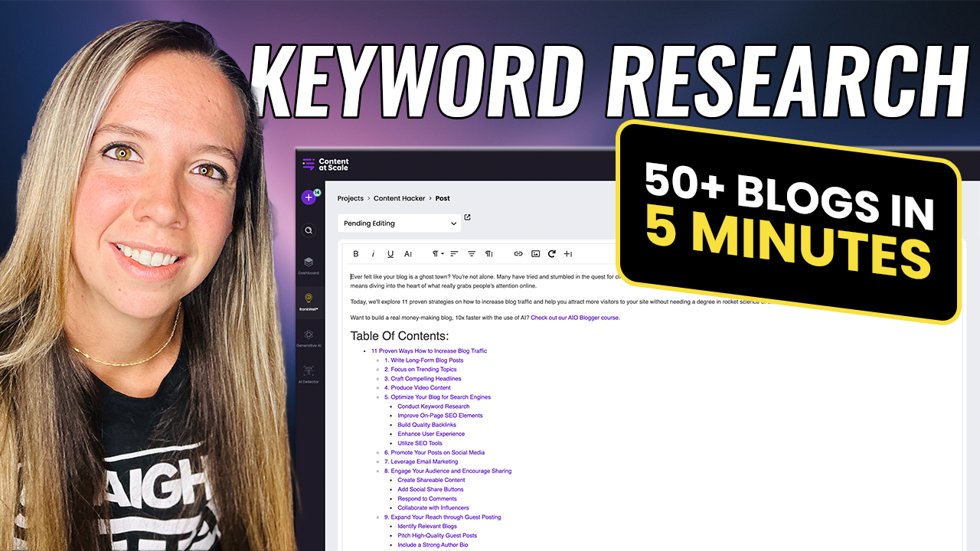This screenshot has width=980, height=551.
Task: Open 'Improve On-Page SEO Elements' link
Action: 440,416
